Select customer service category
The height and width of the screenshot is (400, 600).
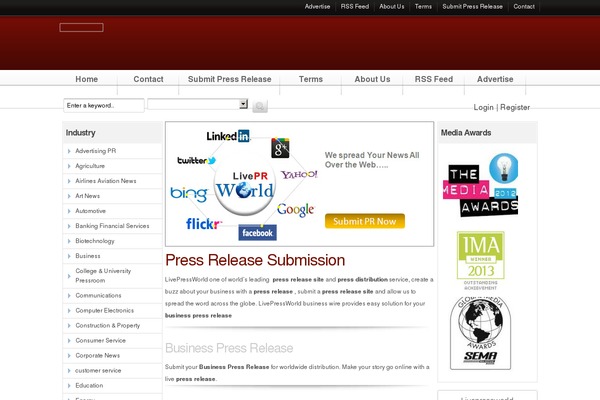[x=98, y=371]
